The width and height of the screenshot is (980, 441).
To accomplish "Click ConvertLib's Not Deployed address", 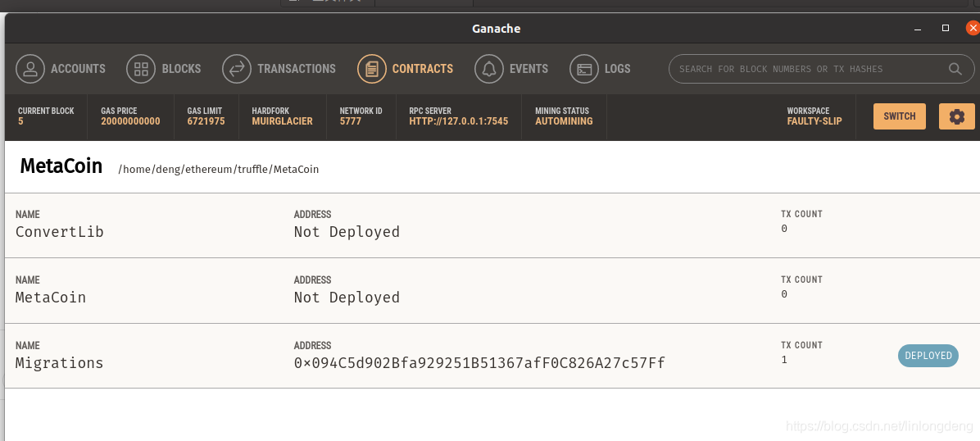I will pyautogui.click(x=347, y=231).
